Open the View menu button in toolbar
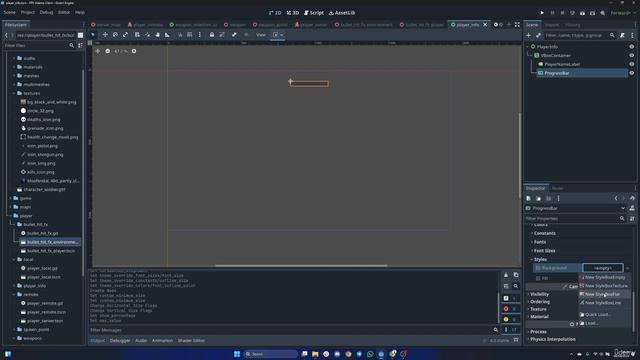This screenshot has height=360, width=640. click(x=261, y=35)
